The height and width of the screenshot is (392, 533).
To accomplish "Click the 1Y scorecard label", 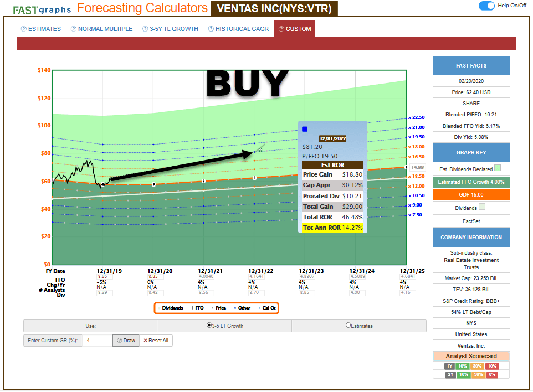I will click(449, 366).
